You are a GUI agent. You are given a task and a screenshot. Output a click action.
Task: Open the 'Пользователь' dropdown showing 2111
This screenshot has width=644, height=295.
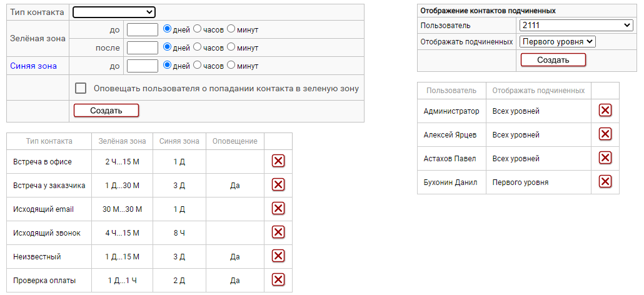tap(576, 25)
